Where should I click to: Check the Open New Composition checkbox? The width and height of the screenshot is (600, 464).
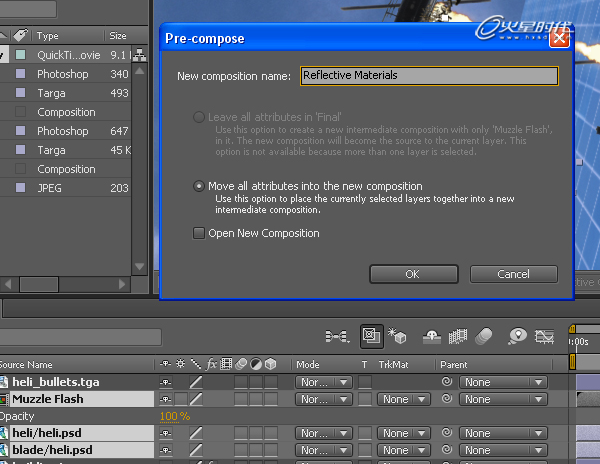pos(199,233)
